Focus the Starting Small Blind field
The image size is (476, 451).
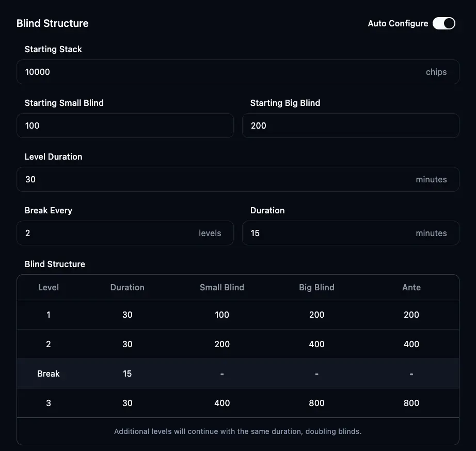click(125, 126)
